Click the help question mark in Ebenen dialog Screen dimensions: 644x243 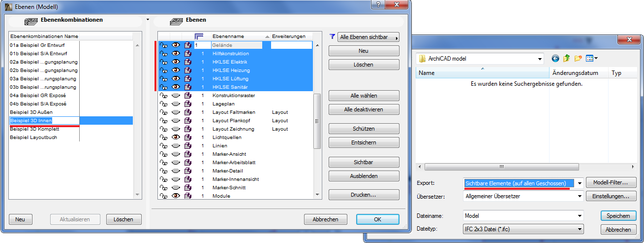[x=377, y=4]
